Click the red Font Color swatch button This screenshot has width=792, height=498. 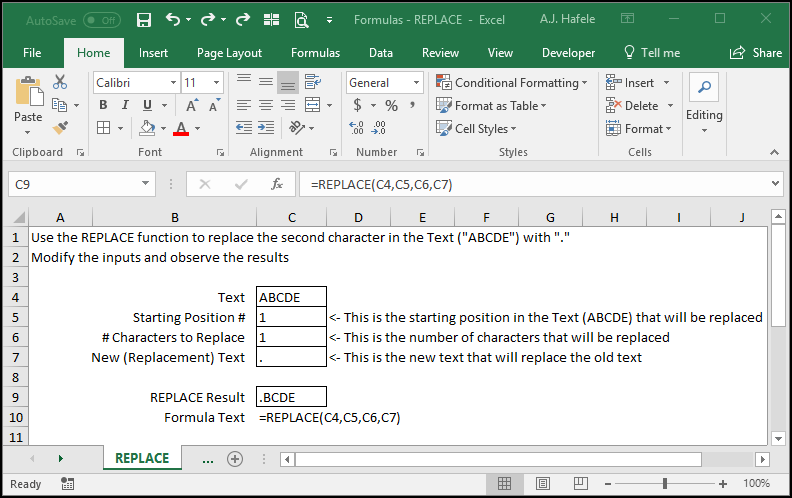point(181,128)
